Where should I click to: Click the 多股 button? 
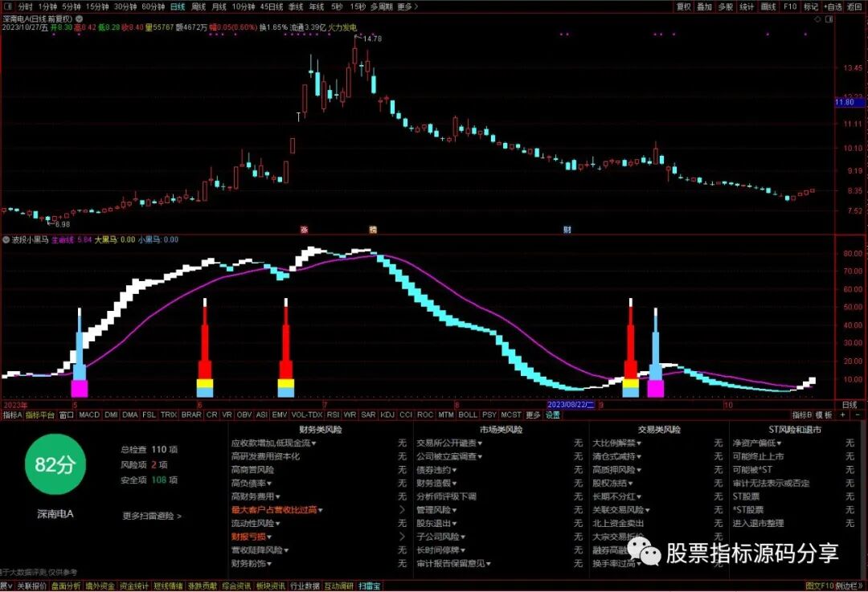point(725,6)
